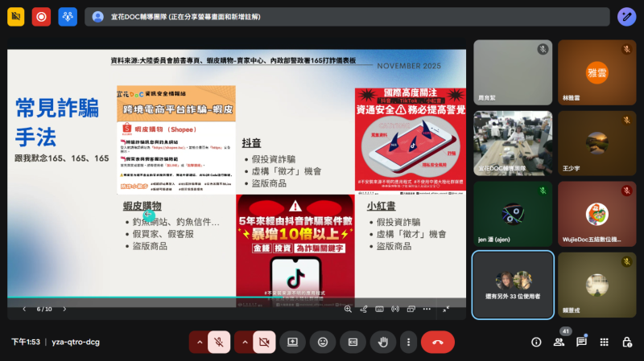Click the pop-out window icon in slide toolbar
644x361 pixels.
pos(411,309)
